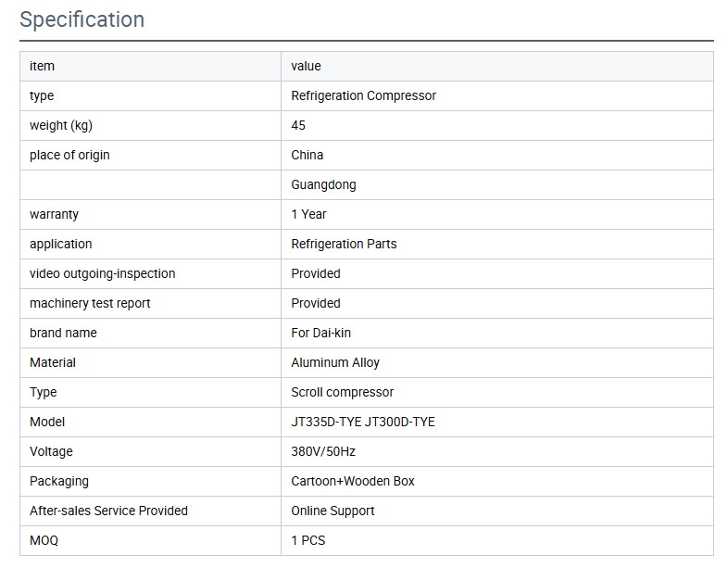Click the 'brand name' label

(x=63, y=333)
